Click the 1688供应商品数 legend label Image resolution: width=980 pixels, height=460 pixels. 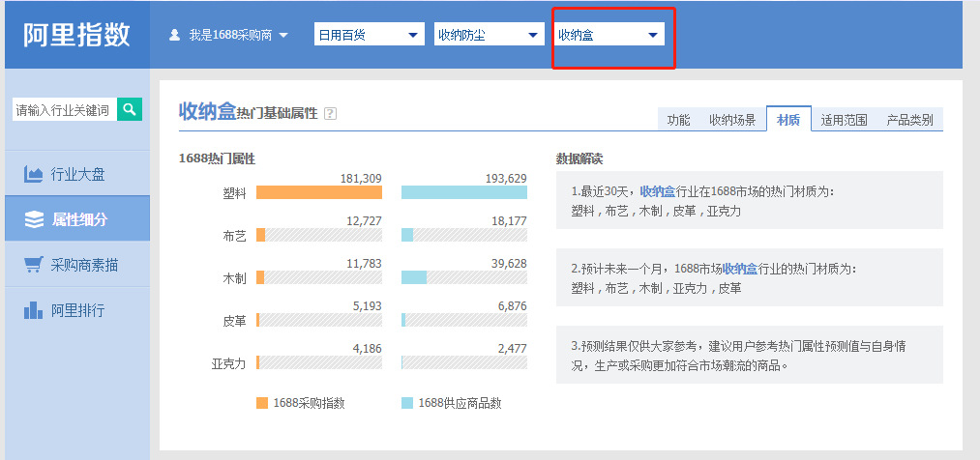click(x=460, y=403)
